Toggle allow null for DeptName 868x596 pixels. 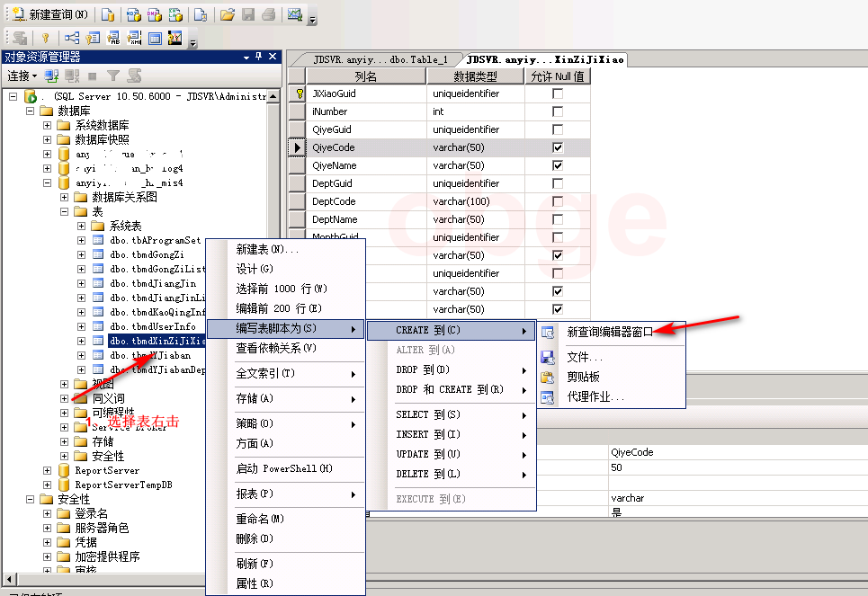click(558, 219)
